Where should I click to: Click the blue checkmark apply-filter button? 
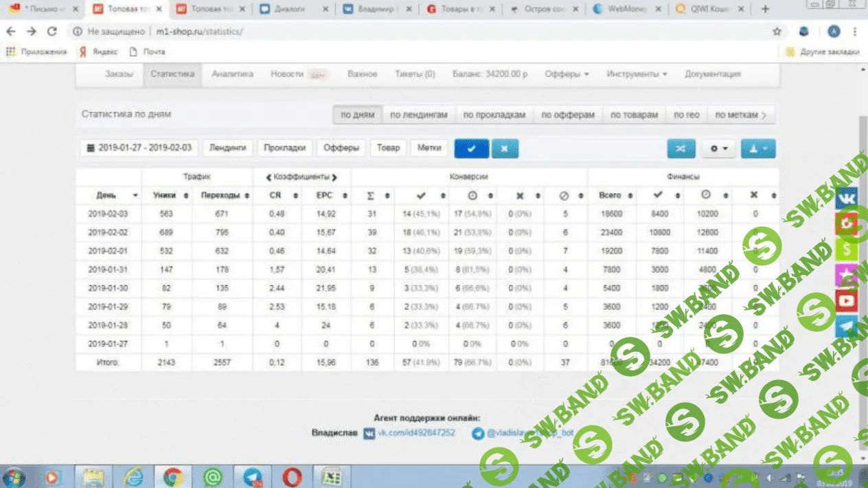pyautogui.click(x=470, y=148)
